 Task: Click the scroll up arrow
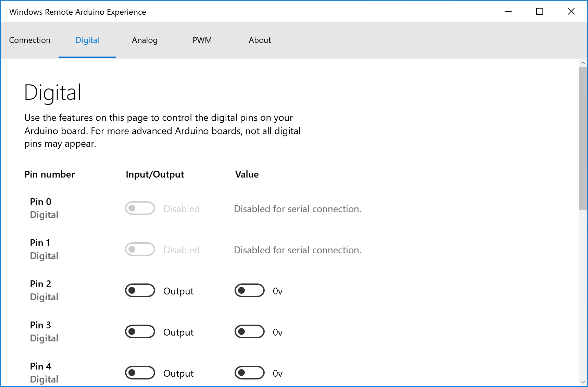pos(583,63)
